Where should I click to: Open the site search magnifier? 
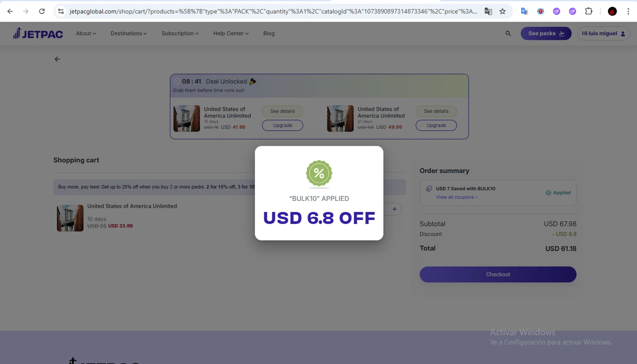tap(508, 33)
